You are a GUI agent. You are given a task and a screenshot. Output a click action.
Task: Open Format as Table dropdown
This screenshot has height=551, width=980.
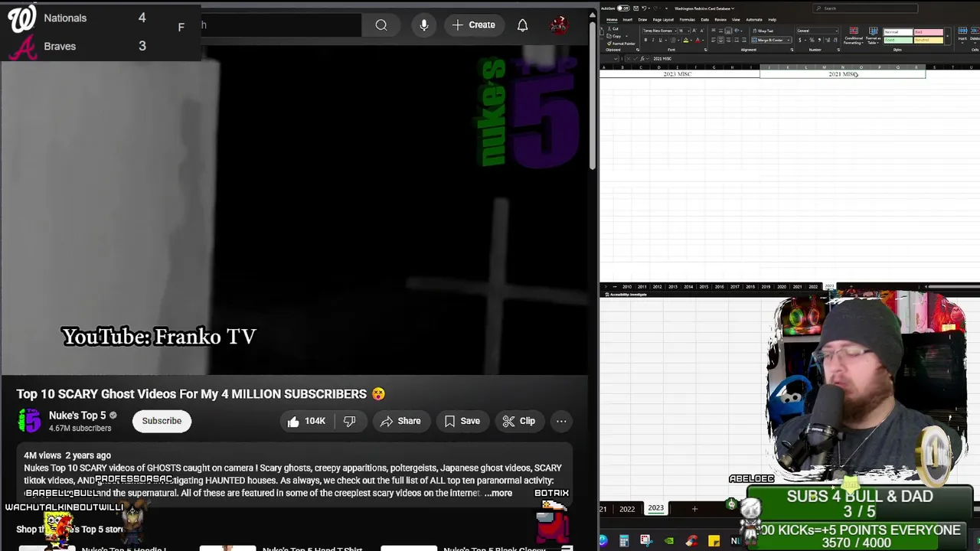[874, 36]
